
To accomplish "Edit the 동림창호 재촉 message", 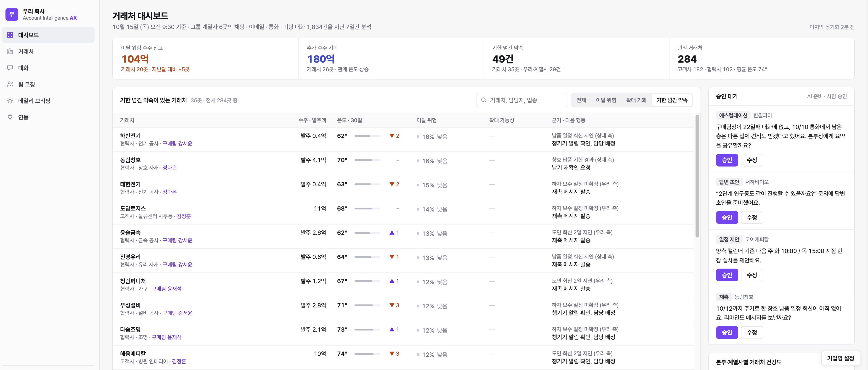I will [752, 332].
